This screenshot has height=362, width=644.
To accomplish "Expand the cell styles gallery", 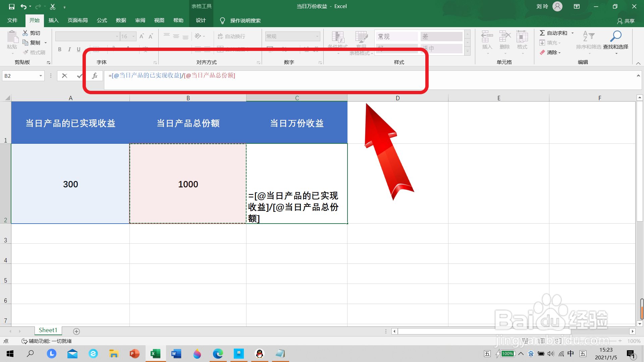I will (x=468, y=51).
